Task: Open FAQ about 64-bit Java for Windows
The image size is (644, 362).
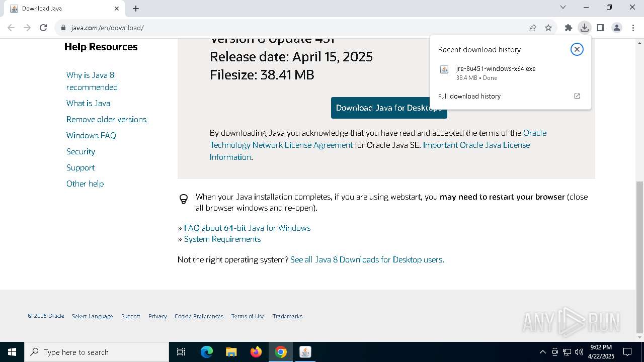Action: point(247,228)
